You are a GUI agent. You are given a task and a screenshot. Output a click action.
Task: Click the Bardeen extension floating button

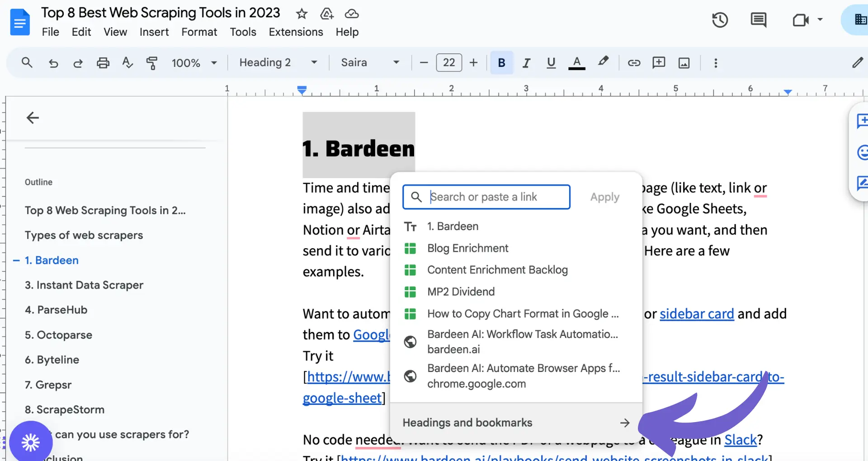pos(31,442)
